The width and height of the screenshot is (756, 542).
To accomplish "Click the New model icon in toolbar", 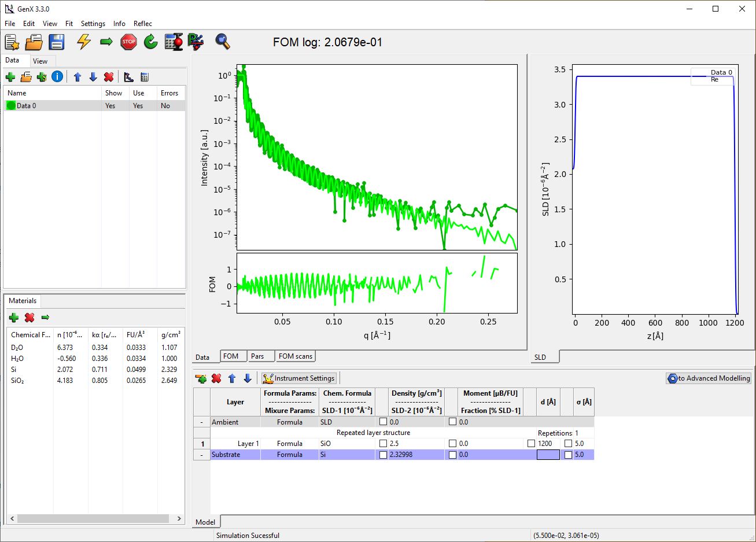I will (x=12, y=42).
